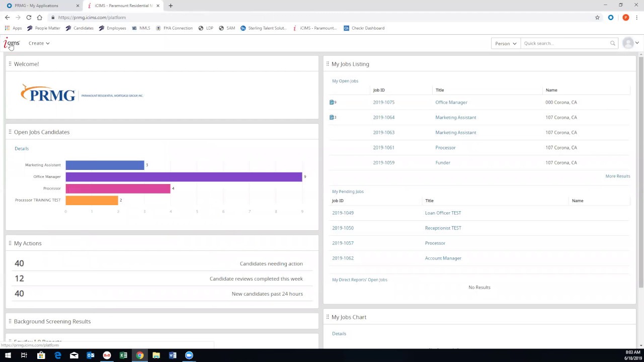644x362 pixels.
Task: Click the 40 Candidates needing action count
Action: [x=19, y=263]
